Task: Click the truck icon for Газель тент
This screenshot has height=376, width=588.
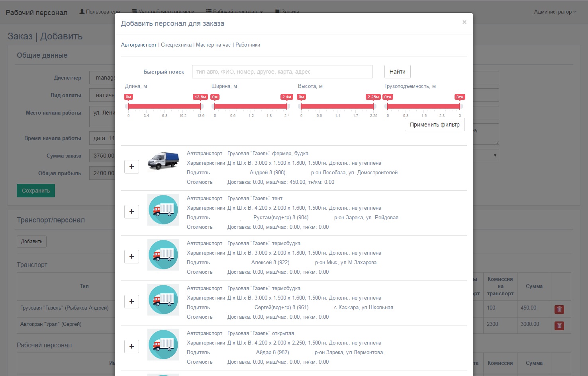Action: coord(163,210)
